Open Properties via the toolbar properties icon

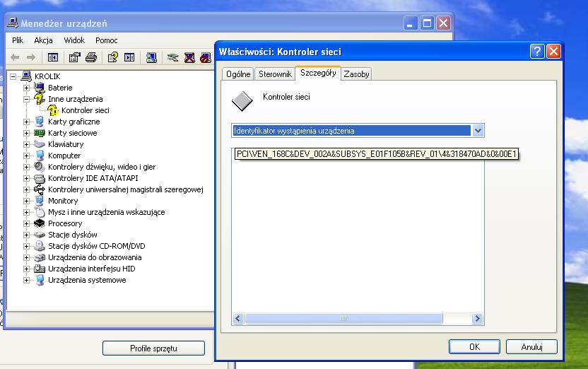[75, 57]
